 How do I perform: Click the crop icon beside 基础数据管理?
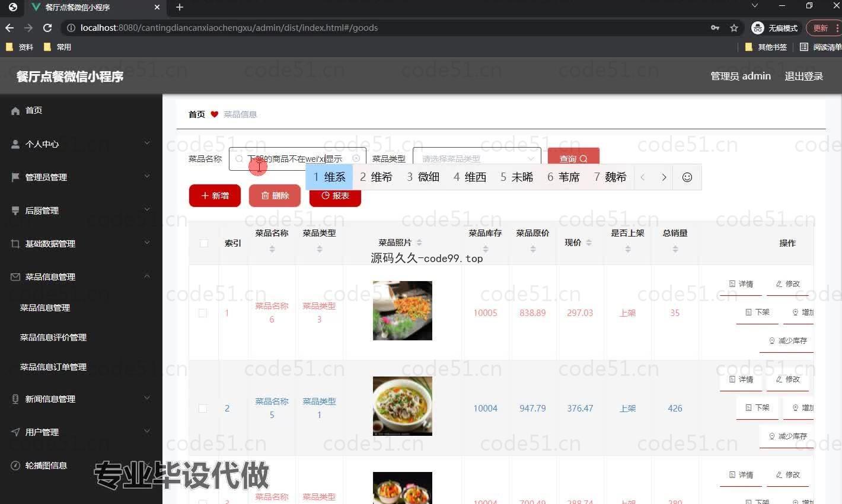(15, 244)
